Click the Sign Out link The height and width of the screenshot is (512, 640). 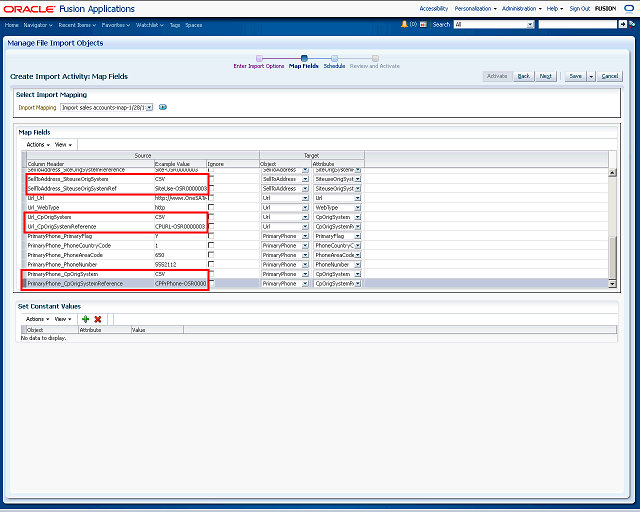click(579, 7)
